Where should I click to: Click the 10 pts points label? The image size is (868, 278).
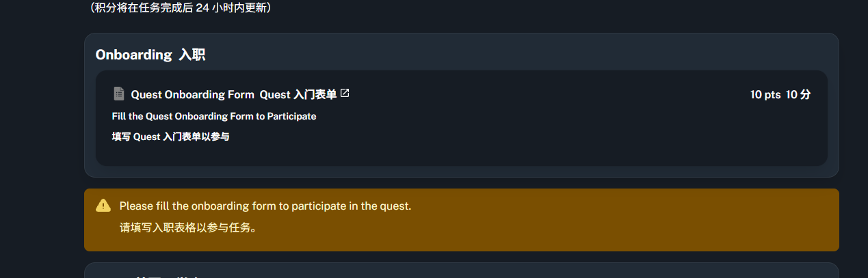(x=765, y=95)
